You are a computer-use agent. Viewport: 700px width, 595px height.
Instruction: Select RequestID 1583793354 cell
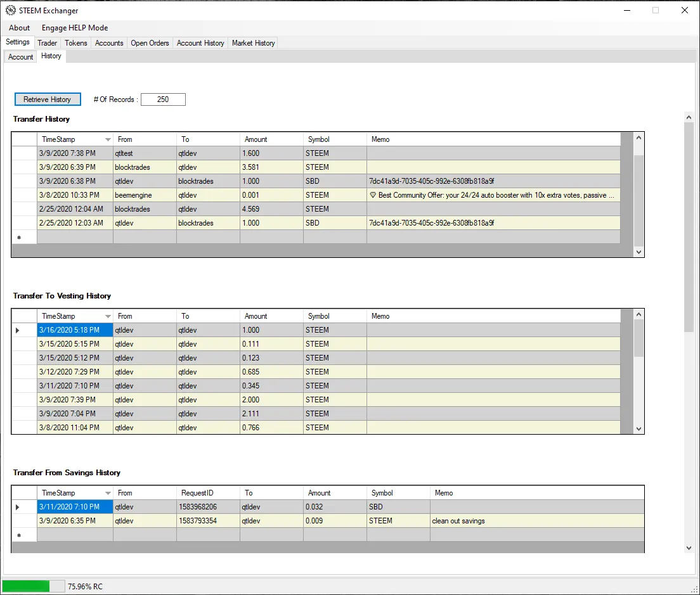(x=208, y=520)
